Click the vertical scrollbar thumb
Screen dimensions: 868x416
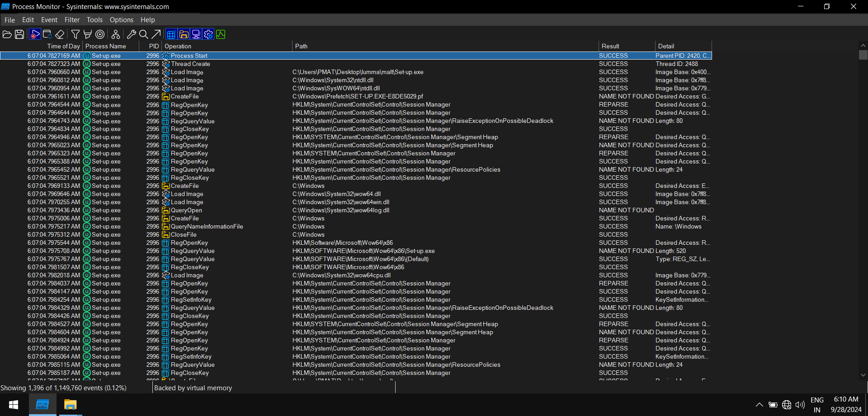(x=863, y=55)
